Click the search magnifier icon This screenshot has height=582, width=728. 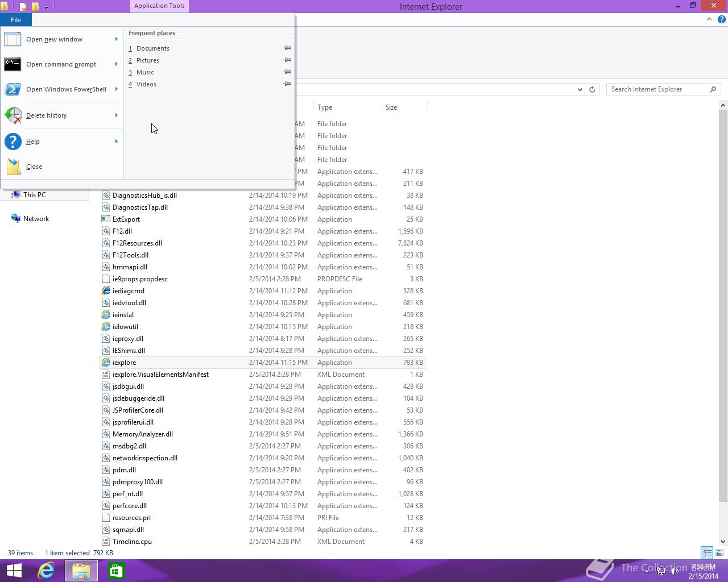pyautogui.click(x=713, y=89)
